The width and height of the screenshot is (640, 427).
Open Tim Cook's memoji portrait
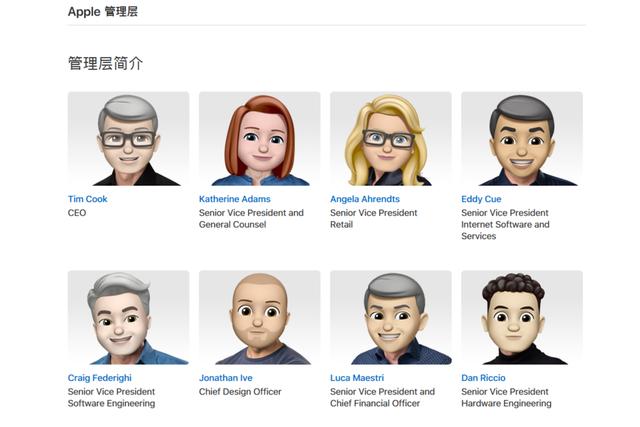129,139
